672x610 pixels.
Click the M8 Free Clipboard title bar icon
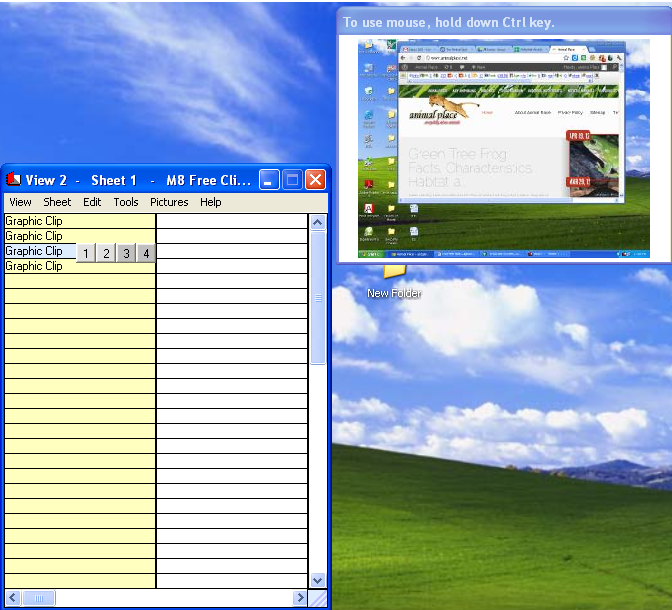[x=14, y=180]
